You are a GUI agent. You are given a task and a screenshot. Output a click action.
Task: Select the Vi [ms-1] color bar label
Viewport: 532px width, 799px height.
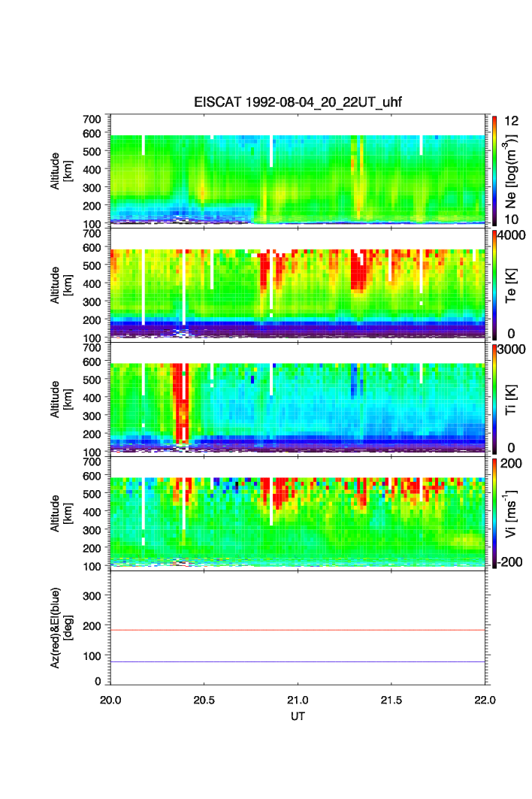(x=511, y=513)
